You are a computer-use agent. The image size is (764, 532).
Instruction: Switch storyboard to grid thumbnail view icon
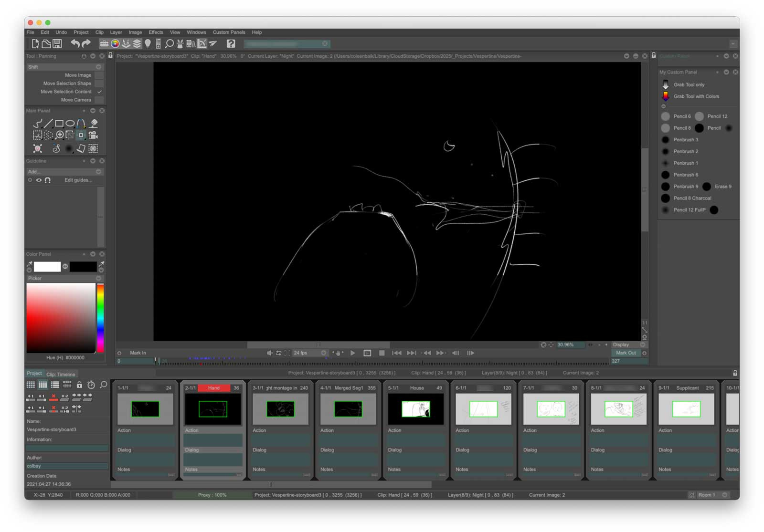(31, 385)
